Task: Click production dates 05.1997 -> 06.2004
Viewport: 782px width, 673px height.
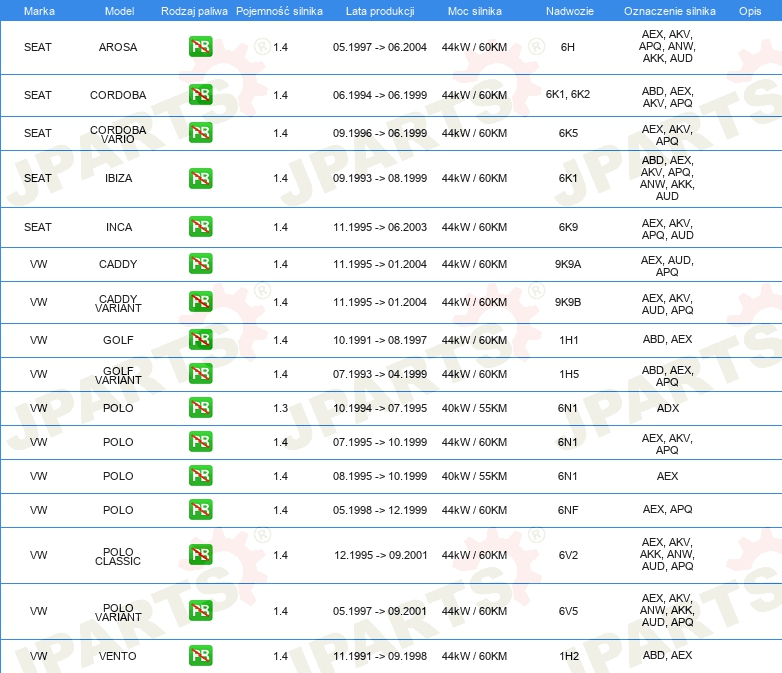Action: (380, 47)
